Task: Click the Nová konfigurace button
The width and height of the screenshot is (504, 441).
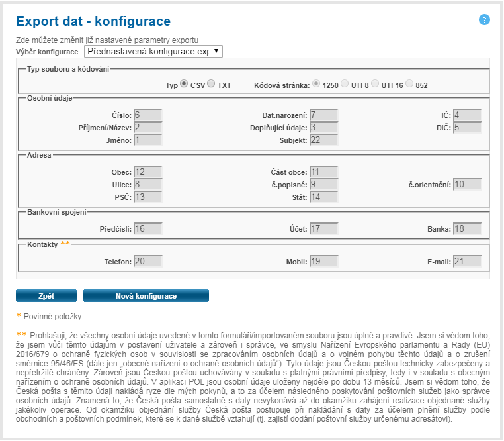Action: (x=146, y=295)
